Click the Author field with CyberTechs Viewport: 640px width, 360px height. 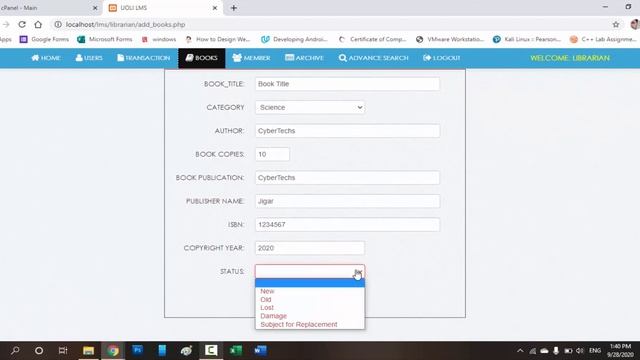coord(347,131)
